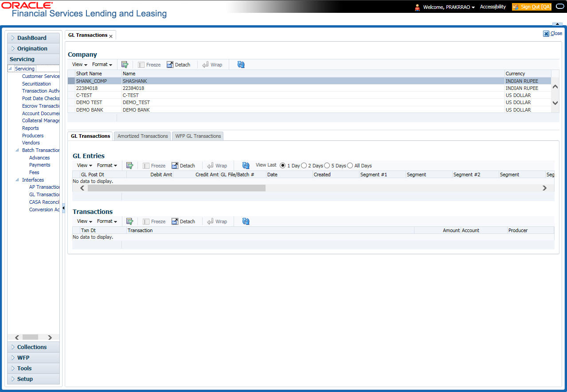Open Vendors in the navigation tree
567x392 pixels.
coord(31,143)
